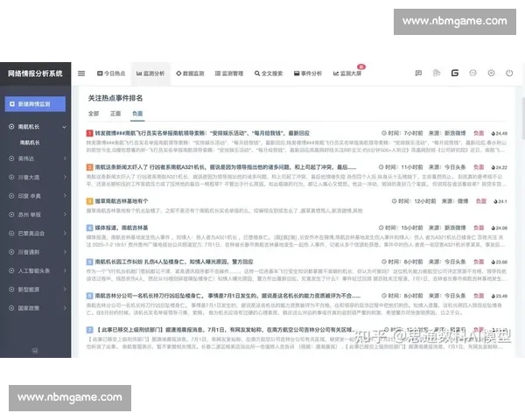Click the flame heat icon showing 24.49
This screenshot has width=525, height=420.
493,133
